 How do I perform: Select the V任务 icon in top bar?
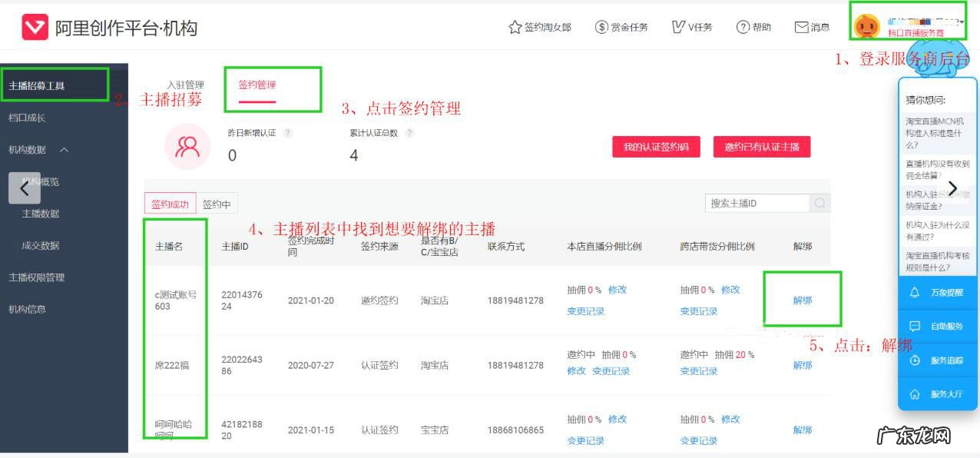[x=677, y=26]
